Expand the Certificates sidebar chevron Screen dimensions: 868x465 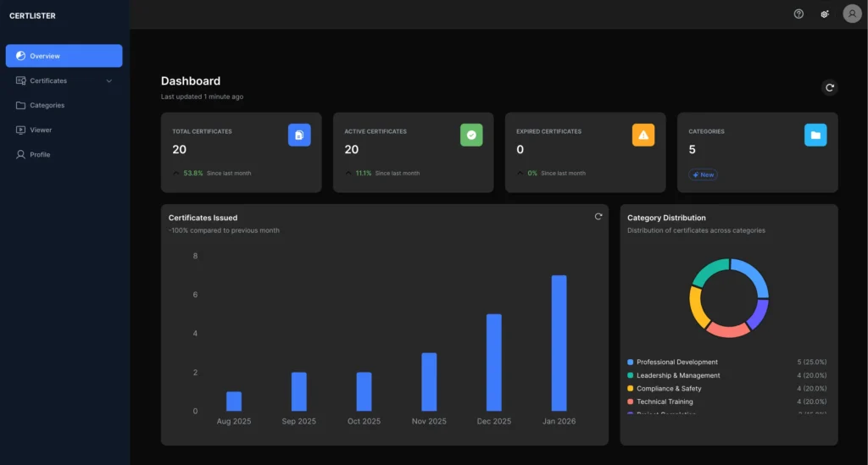tap(109, 81)
